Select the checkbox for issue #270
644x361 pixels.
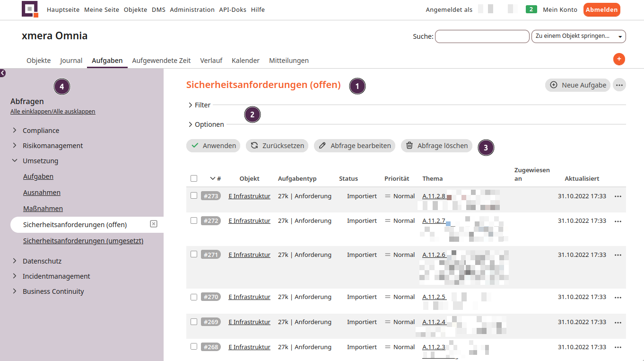pos(194,297)
